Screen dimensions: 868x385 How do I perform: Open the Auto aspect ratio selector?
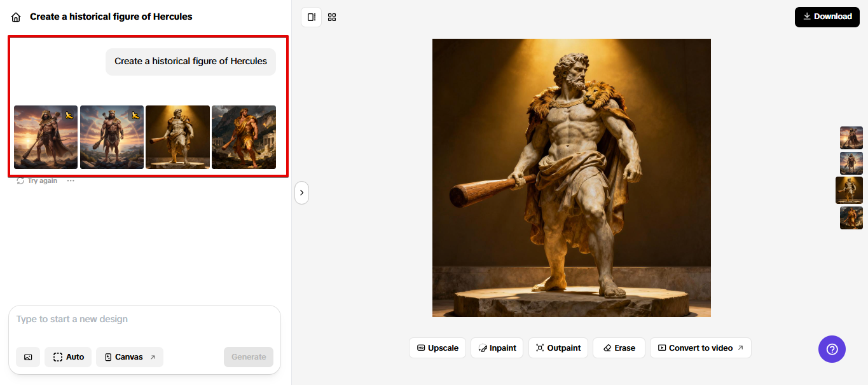pos(67,357)
